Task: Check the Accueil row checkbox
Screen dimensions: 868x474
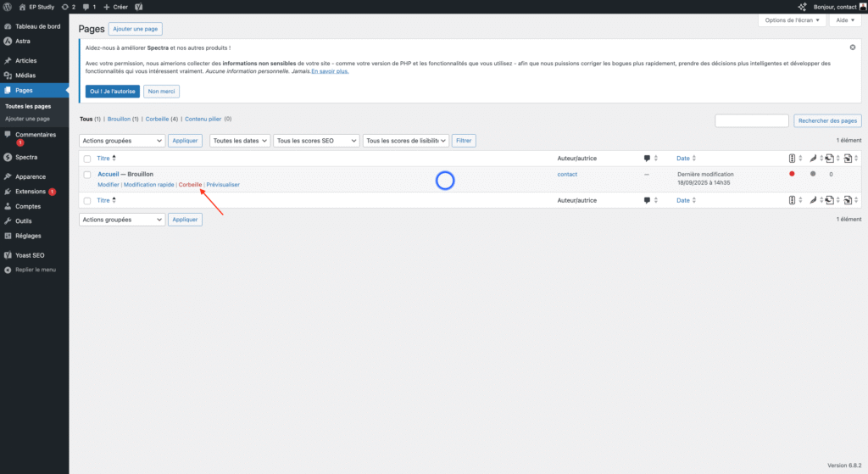Action: click(x=87, y=175)
